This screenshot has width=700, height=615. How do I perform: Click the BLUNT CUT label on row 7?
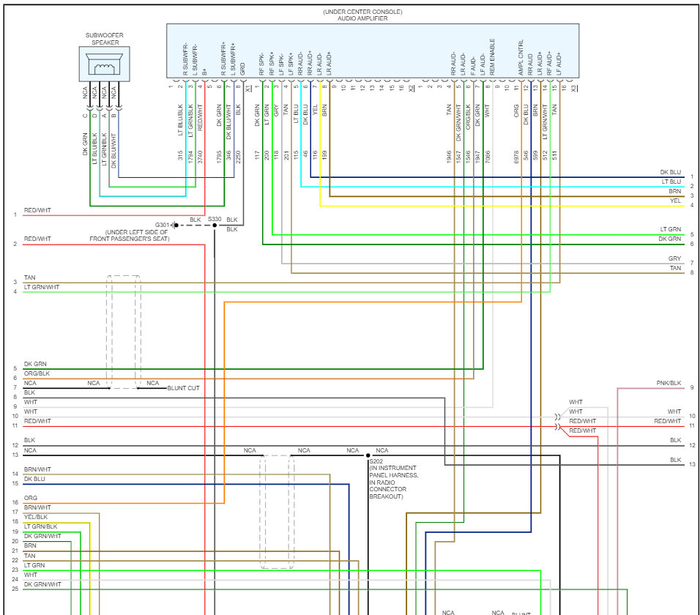coord(183,388)
